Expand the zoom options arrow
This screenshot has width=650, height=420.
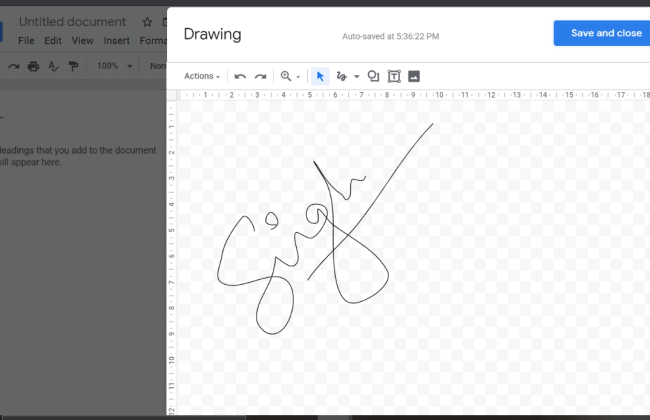[298, 77]
